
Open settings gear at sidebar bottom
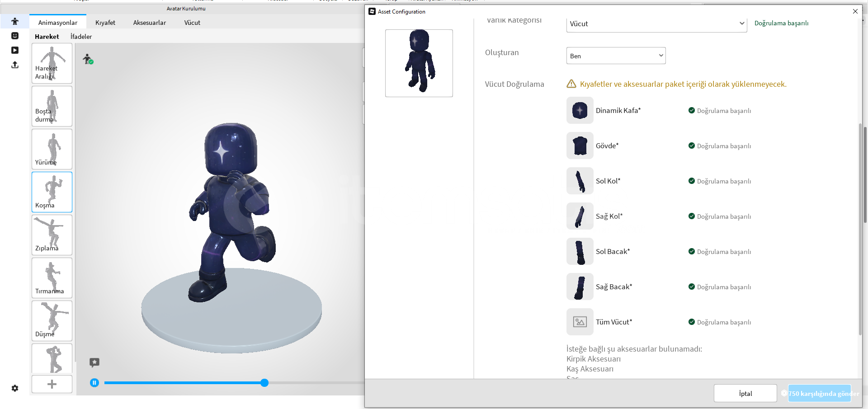tap(15, 388)
